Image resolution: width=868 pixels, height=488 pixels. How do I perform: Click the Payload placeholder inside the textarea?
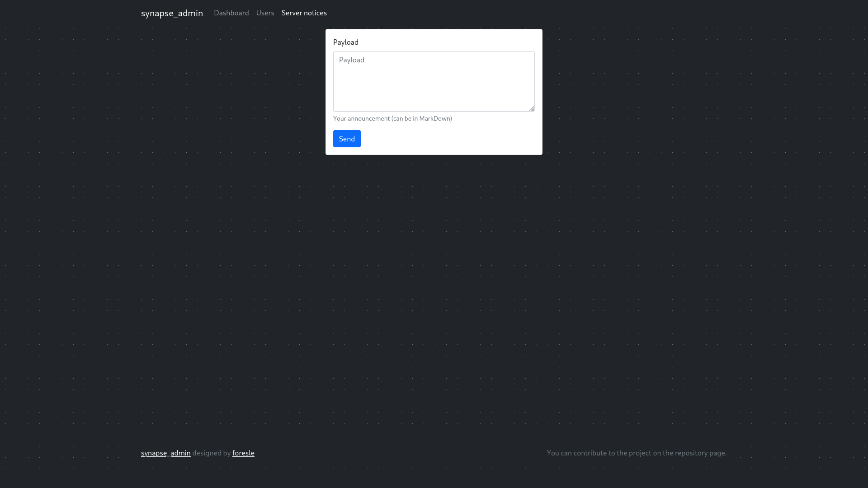[x=351, y=60]
